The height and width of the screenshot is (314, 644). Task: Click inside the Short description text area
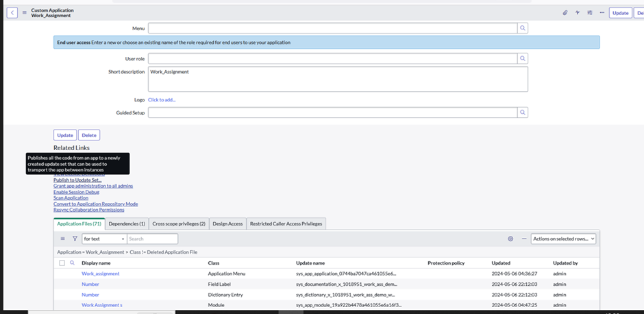coord(338,79)
